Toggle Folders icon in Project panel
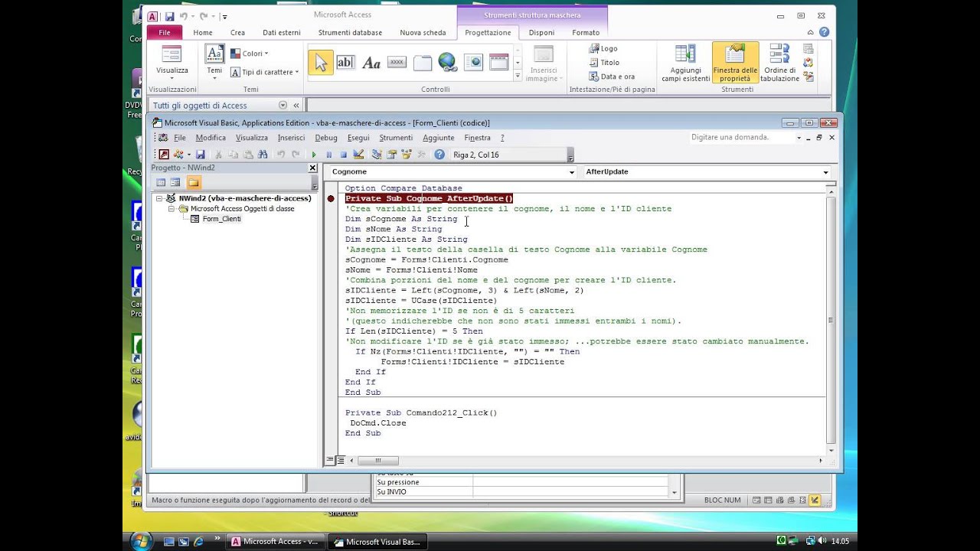 point(193,182)
